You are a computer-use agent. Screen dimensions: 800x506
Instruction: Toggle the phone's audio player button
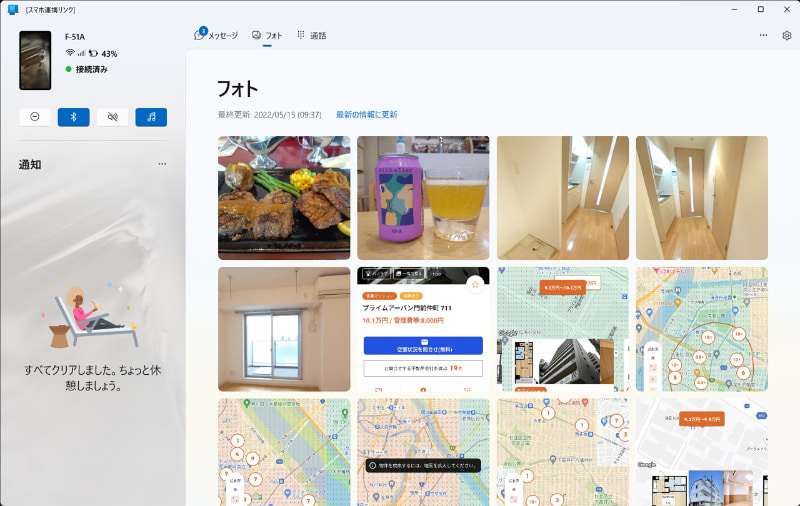click(151, 117)
